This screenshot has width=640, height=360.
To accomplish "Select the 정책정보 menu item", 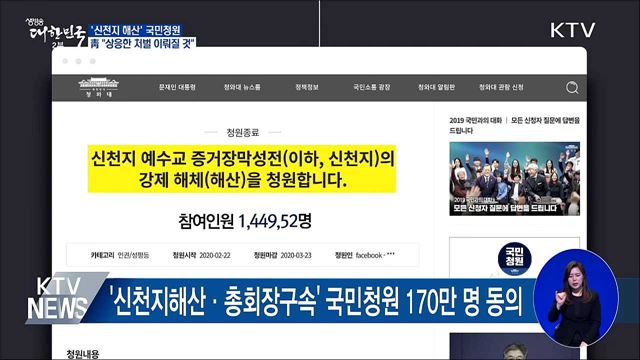I will (307, 87).
